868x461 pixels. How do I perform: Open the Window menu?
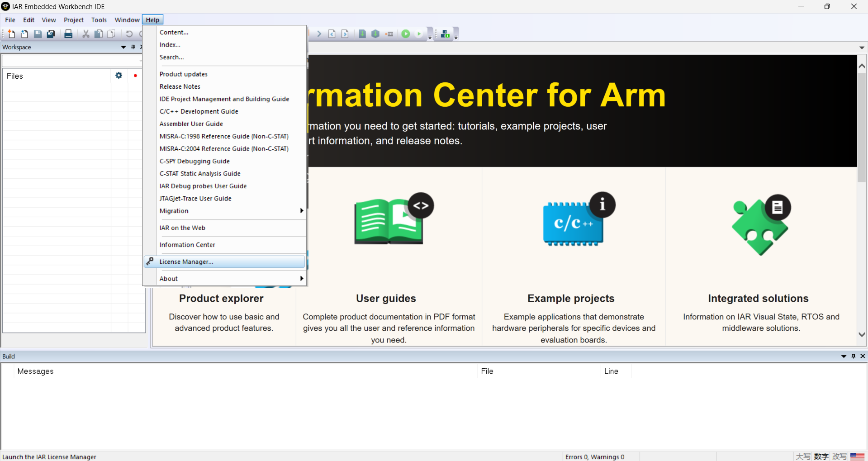127,20
